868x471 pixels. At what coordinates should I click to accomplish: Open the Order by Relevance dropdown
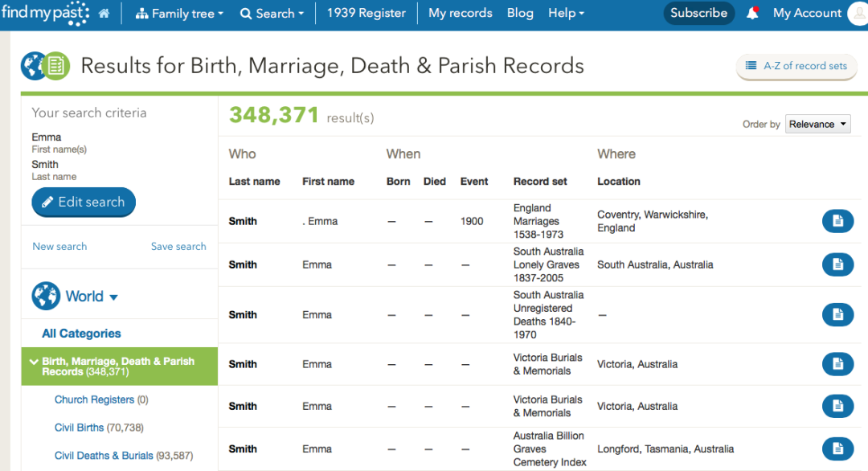pos(817,124)
